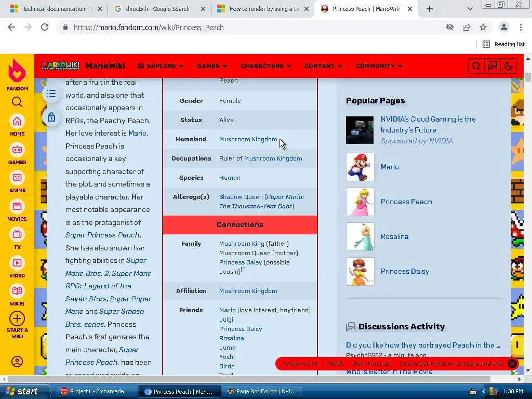Reload the browser page
The image size is (532, 399).
[45, 27]
